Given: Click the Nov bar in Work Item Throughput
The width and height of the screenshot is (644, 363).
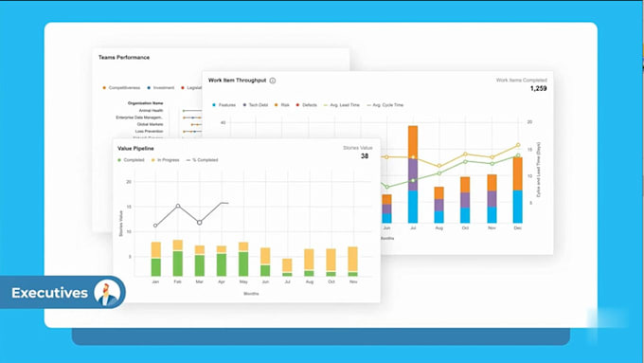Looking at the screenshot, I should point(492,199).
